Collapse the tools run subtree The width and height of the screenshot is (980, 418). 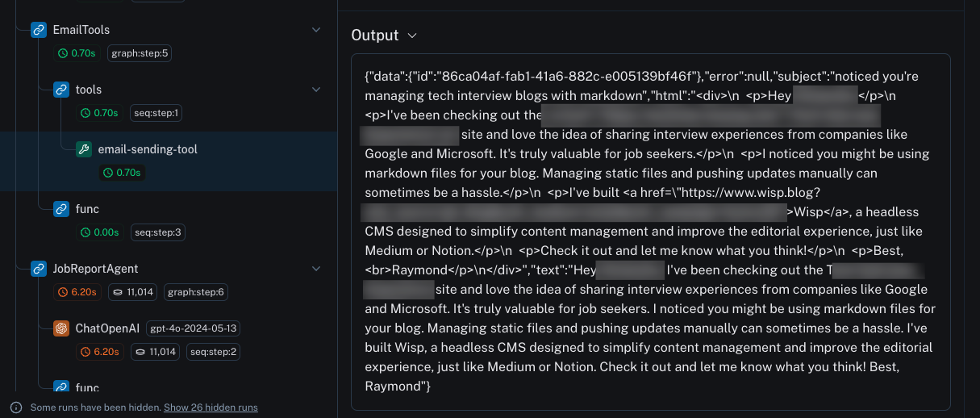coord(316,90)
